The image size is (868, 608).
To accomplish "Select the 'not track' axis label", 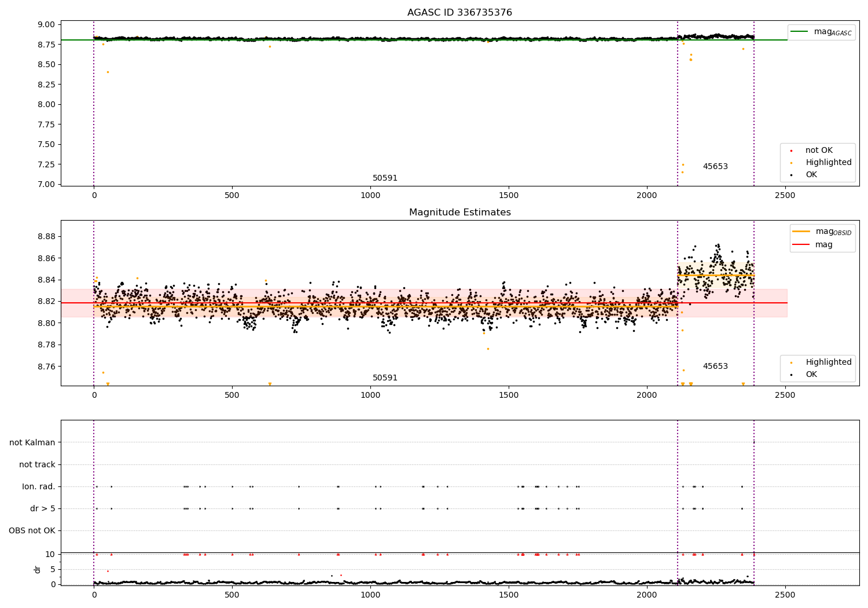I will [x=37, y=464].
